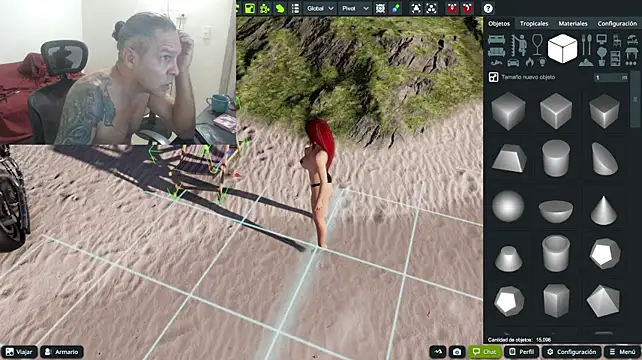Screen dimensions: 642x360
Task: Pick the first cube primitive
Action: [x=508, y=111]
